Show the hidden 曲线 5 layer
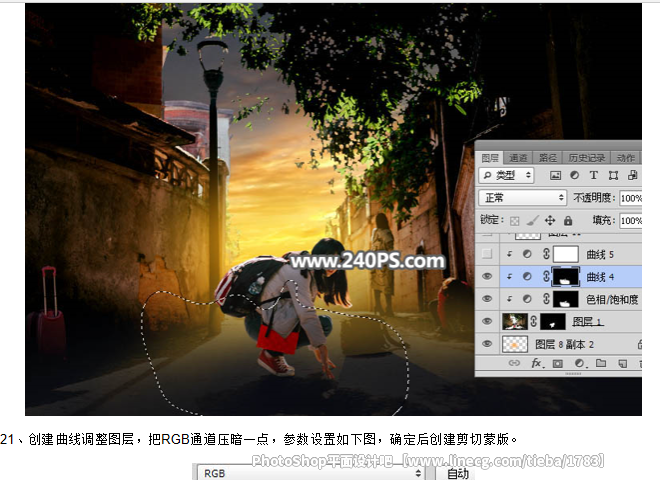The height and width of the screenshot is (480, 660). click(x=487, y=253)
